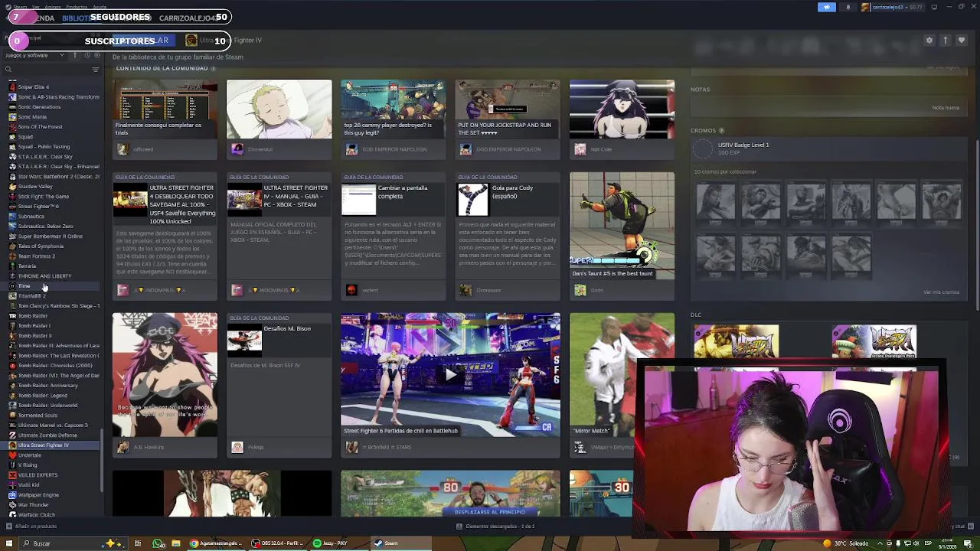Click the announcements megaphone button
The width and height of the screenshot is (980, 551).
pos(827,7)
